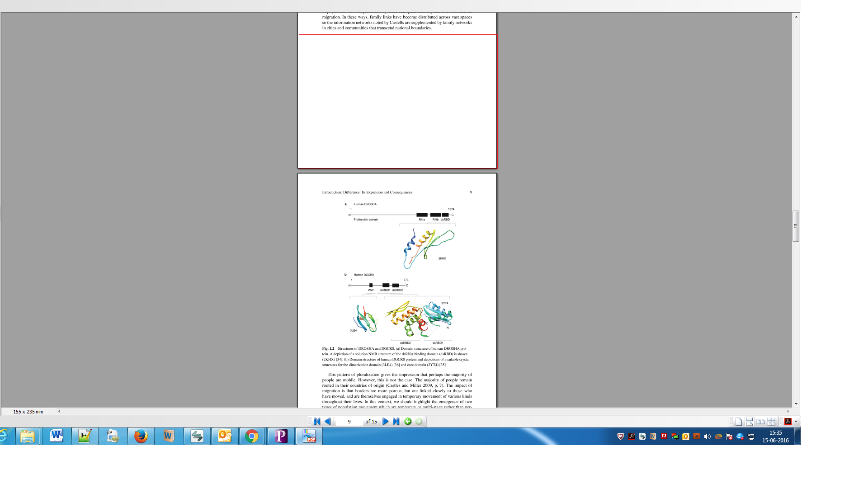Open Adobe Reader toolbar dropdown arrow
This screenshot has width=868, height=488.
[x=796, y=421]
